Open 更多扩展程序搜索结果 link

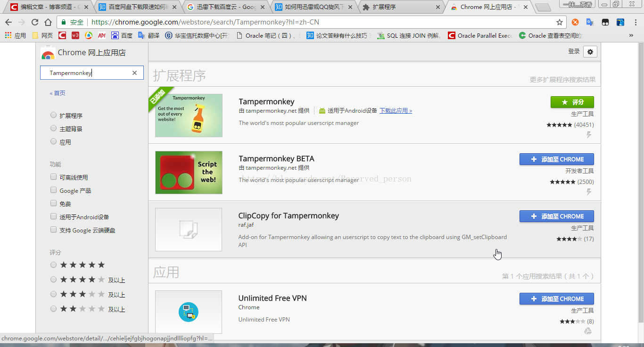(562, 80)
